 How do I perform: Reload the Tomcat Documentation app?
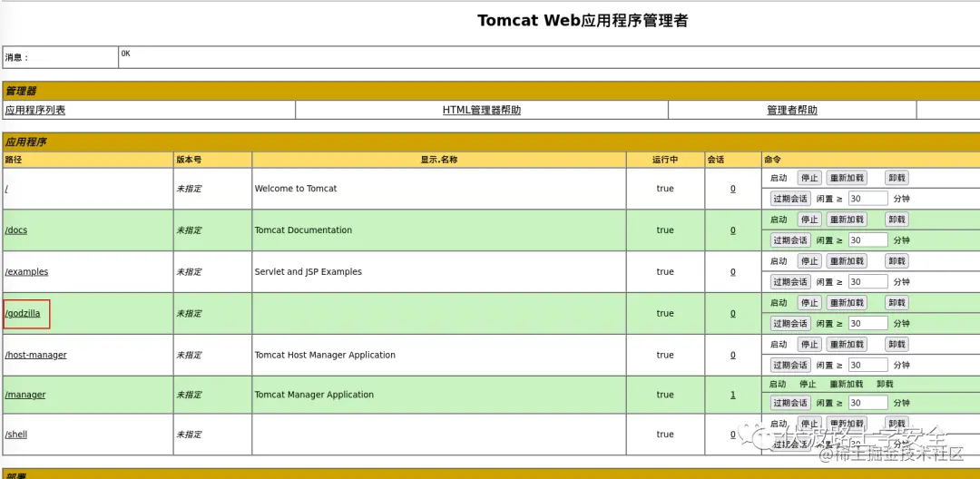847,220
